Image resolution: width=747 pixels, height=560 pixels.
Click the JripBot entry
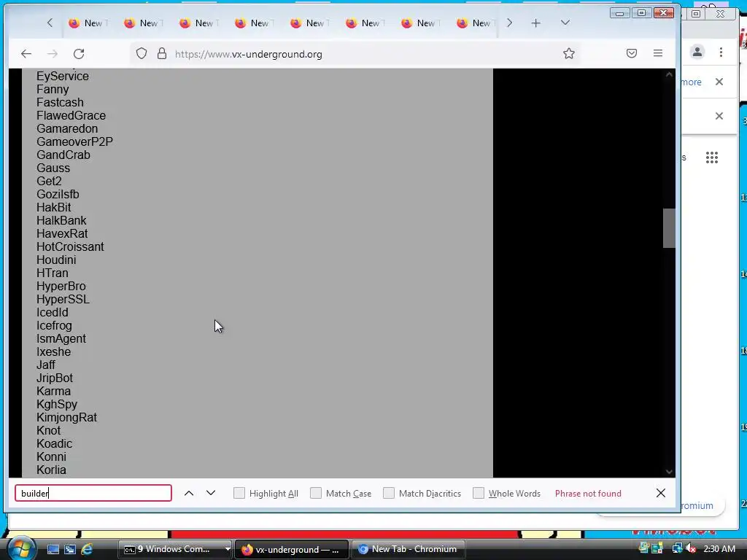coord(55,378)
